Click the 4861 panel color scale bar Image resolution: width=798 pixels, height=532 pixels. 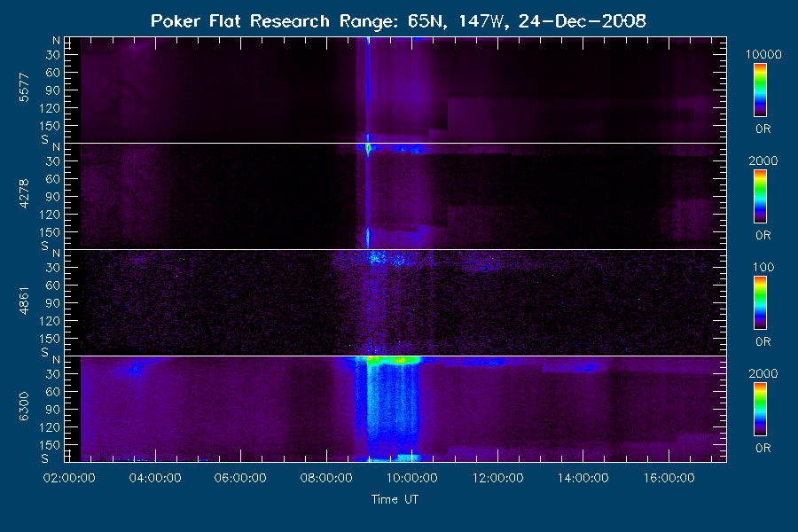point(761,303)
